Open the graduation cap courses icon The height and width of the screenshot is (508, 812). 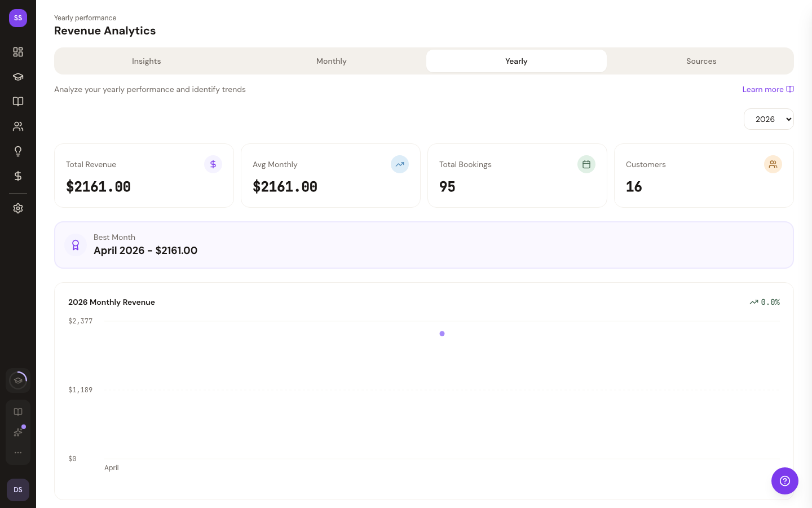[x=18, y=77]
